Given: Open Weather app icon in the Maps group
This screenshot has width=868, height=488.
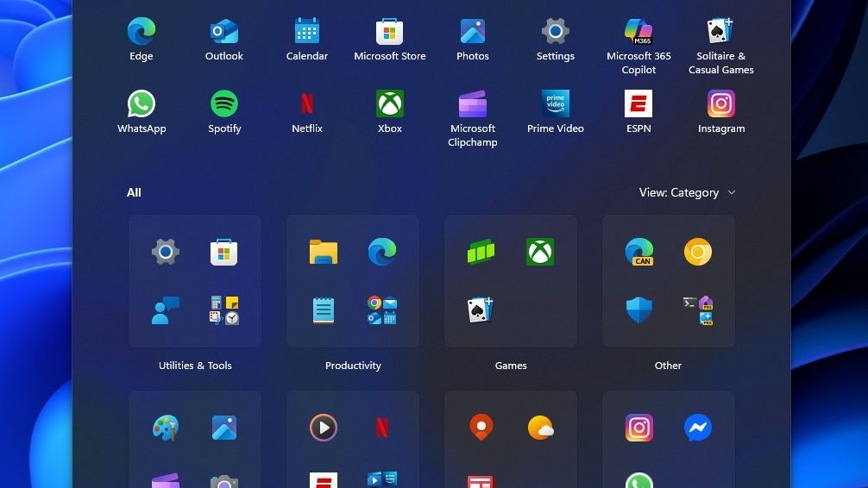Looking at the screenshot, I should 540,428.
